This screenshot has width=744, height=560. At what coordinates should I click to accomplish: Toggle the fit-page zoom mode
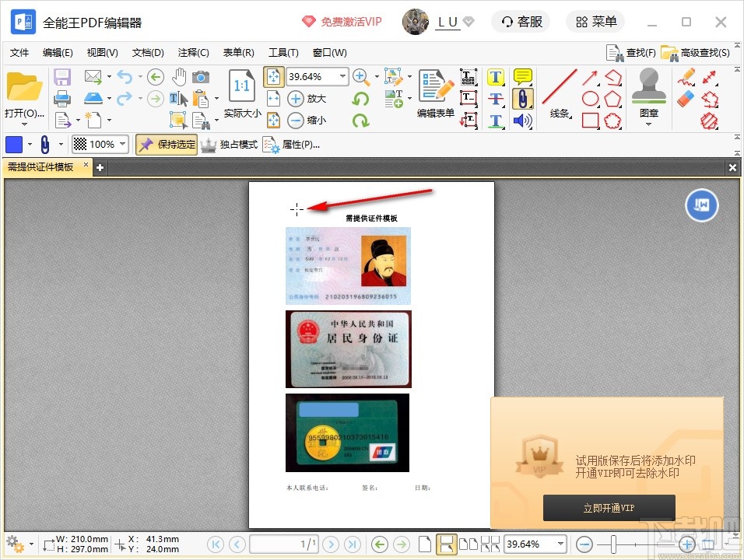pyautogui.click(x=274, y=77)
